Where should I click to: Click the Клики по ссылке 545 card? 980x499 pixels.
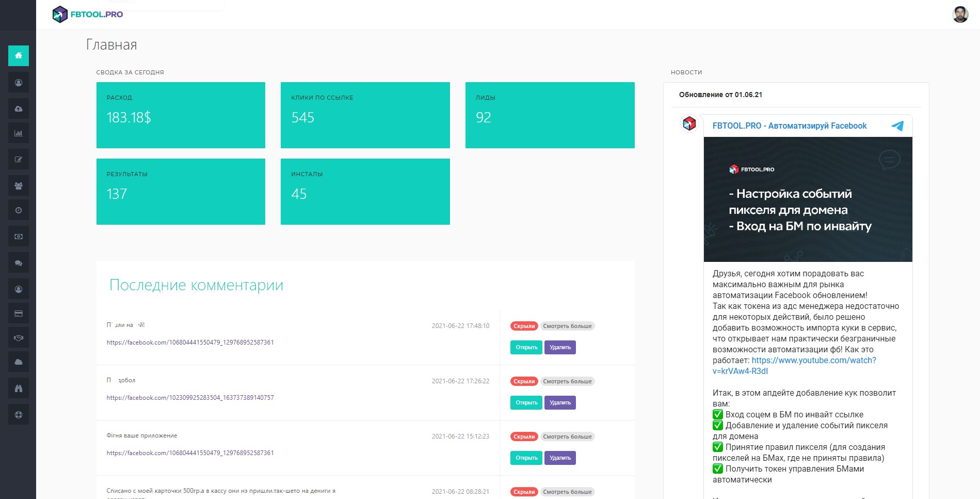click(365, 115)
